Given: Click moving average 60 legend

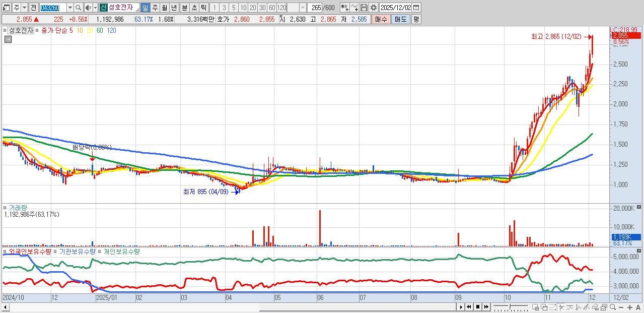Looking at the screenshot, I should click(100, 30).
